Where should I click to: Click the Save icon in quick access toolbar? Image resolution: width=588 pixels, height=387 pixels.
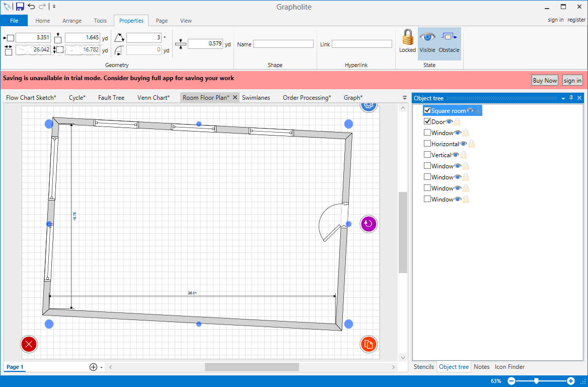pos(20,7)
